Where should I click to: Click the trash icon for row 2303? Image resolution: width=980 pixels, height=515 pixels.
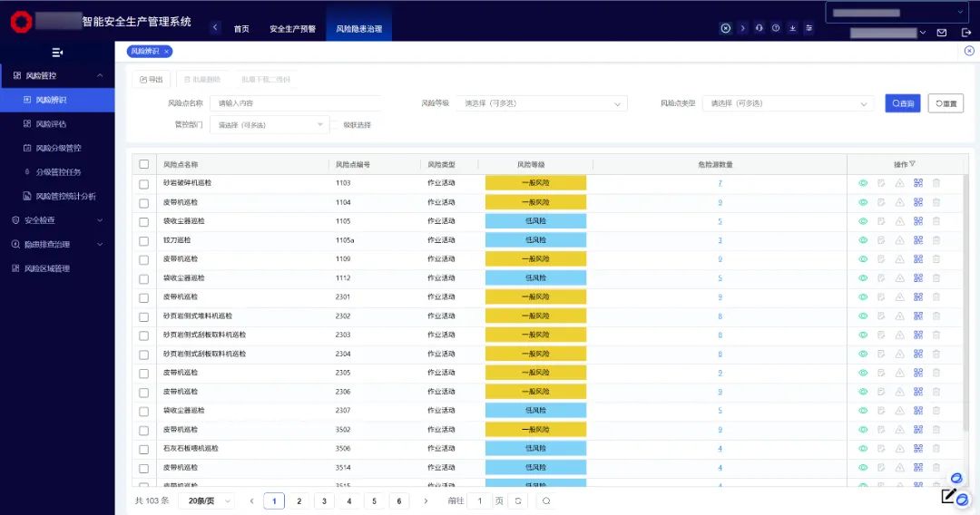pyautogui.click(x=936, y=335)
